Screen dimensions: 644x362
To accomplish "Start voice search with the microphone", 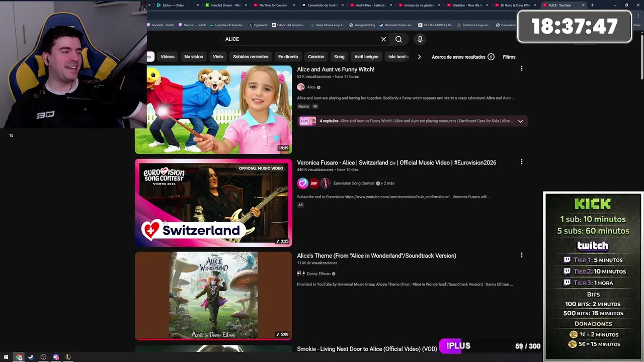I will 420,39.
